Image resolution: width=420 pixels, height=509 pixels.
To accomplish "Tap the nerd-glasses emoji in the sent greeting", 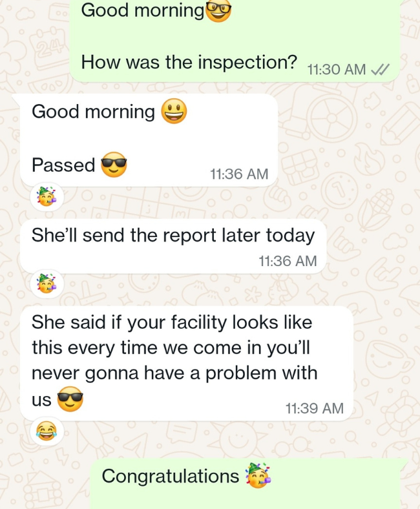I will pyautogui.click(x=219, y=10).
